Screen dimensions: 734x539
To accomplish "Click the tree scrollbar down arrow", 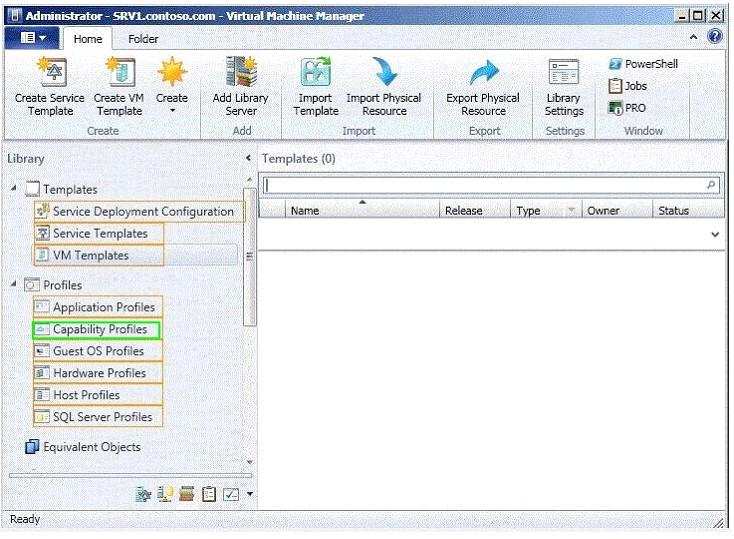I will click(x=250, y=462).
